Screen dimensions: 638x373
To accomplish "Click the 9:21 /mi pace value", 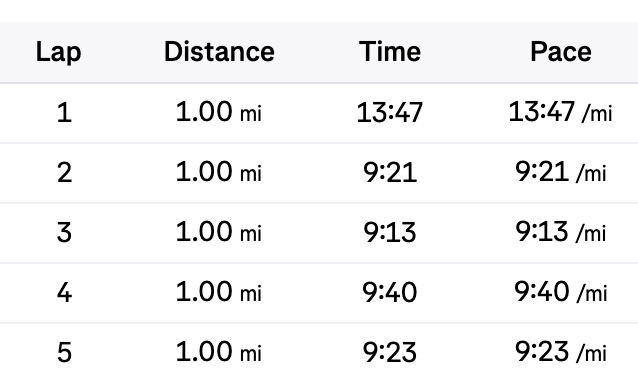I will [x=561, y=172].
